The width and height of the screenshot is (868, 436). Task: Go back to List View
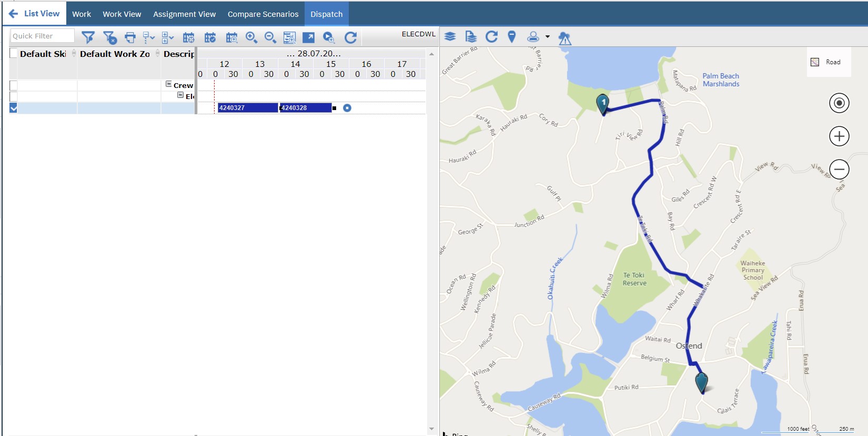[35, 14]
